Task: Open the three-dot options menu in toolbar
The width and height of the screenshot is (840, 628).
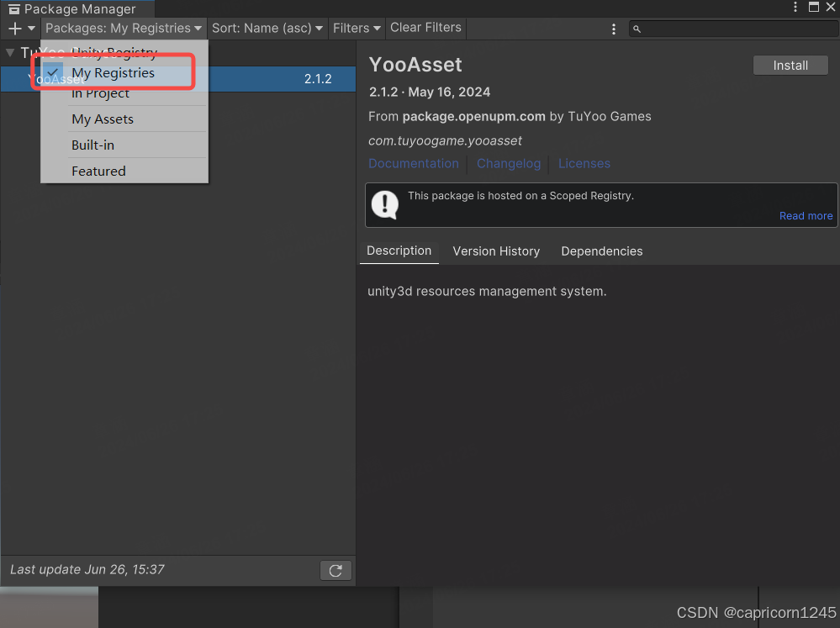Action: click(614, 29)
